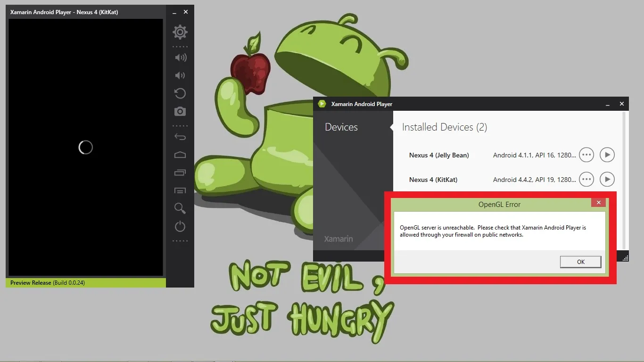The image size is (644, 362).
Task: Open more options for Nexus 4 (Jelly Bean)
Action: click(586, 155)
